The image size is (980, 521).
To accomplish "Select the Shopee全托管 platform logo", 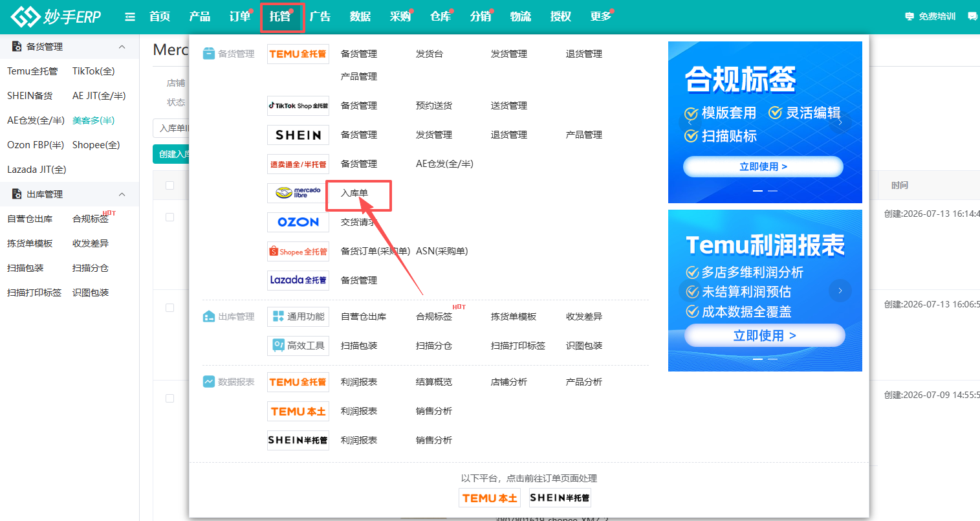I will coord(298,251).
